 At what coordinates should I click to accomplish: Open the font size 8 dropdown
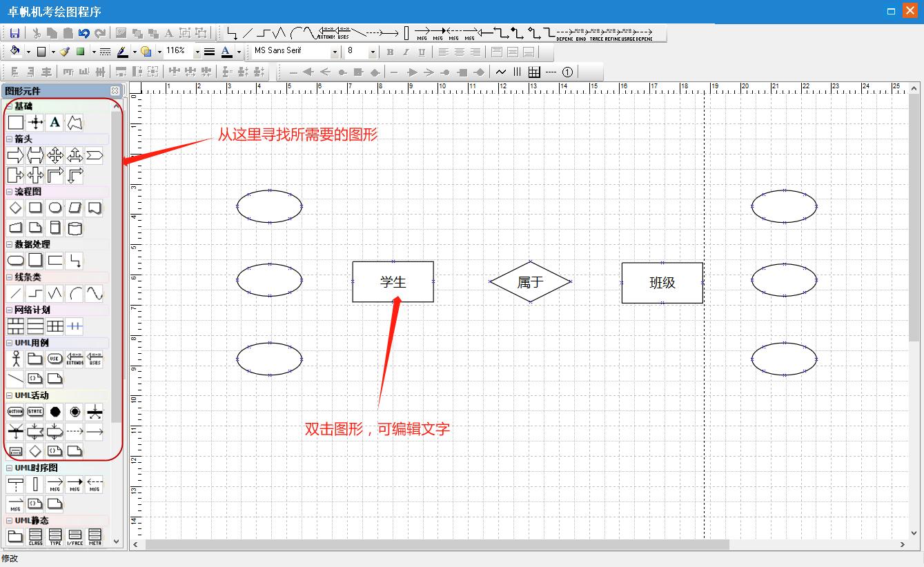[x=373, y=52]
